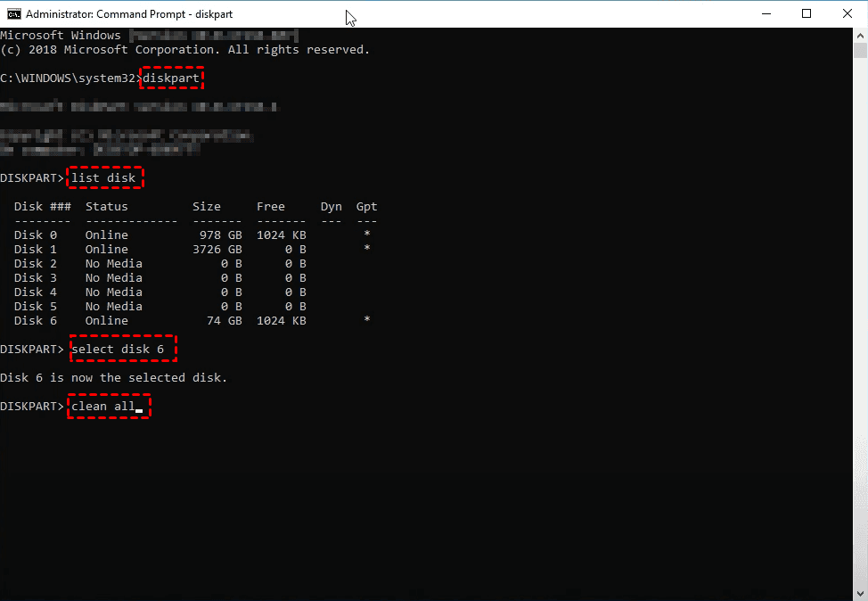This screenshot has width=868, height=601.
Task: Click the "select disk 6" command
Action: pyautogui.click(x=119, y=350)
